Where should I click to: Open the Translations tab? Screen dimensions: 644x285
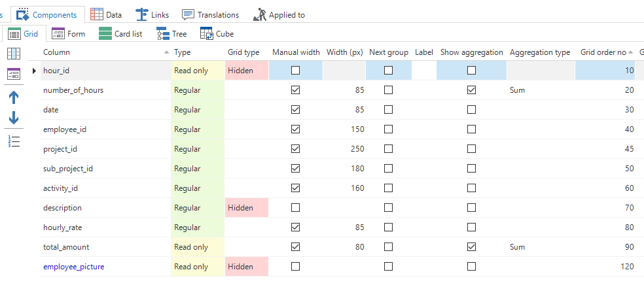tap(210, 14)
